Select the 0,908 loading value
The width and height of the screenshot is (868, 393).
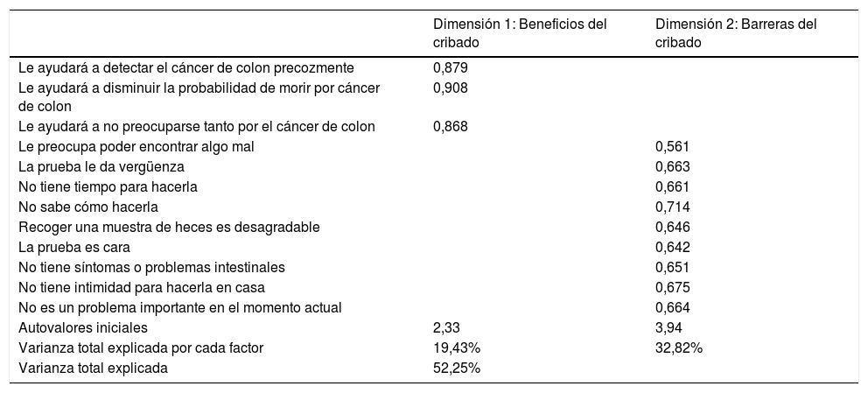pyautogui.click(x=451, y=88)
